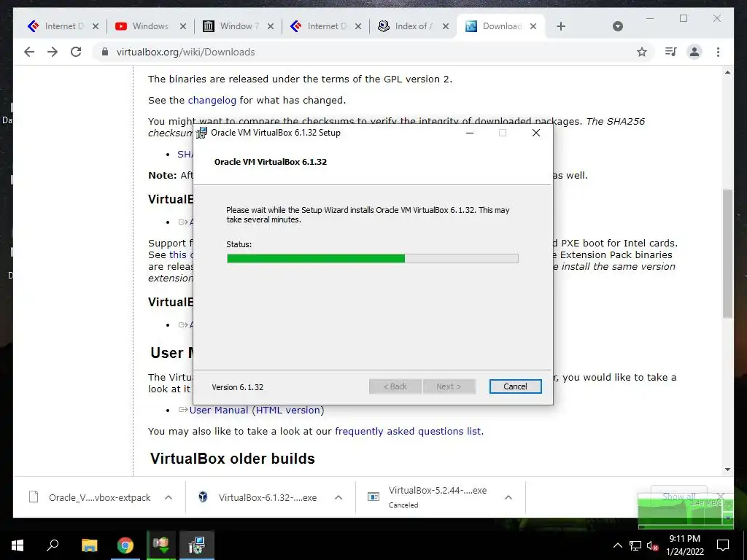The width and height of the screenshot is (747, 560).
Task: Expand options for VirtualBox-6.1.32 exe download
Action: [338, 497]
